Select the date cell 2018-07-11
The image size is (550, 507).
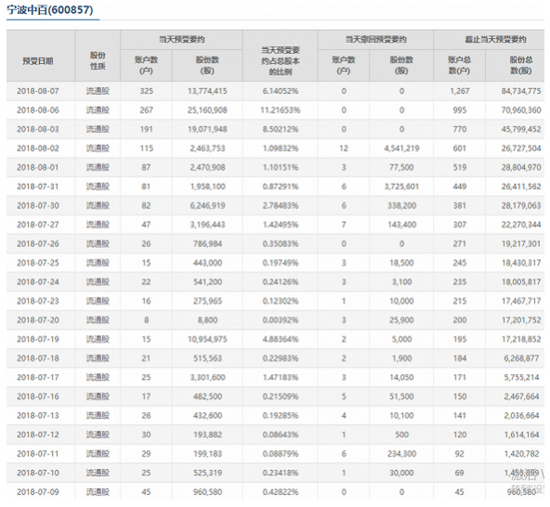(x=38, y=454)
